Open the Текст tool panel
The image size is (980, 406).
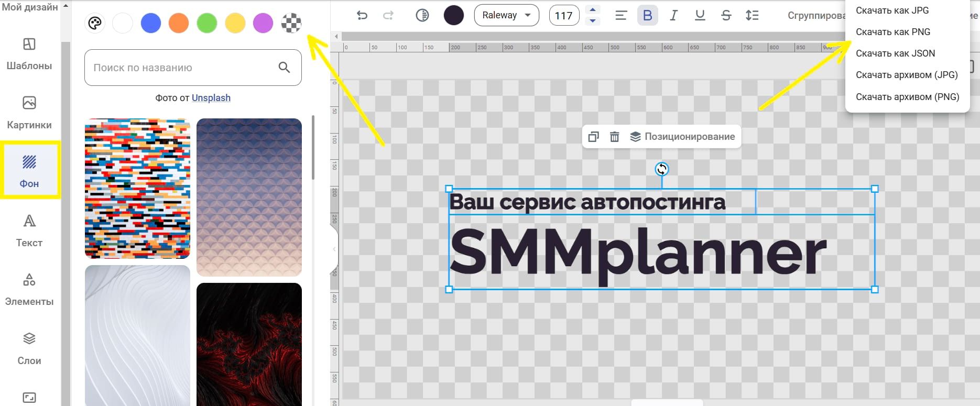(29, 231)
